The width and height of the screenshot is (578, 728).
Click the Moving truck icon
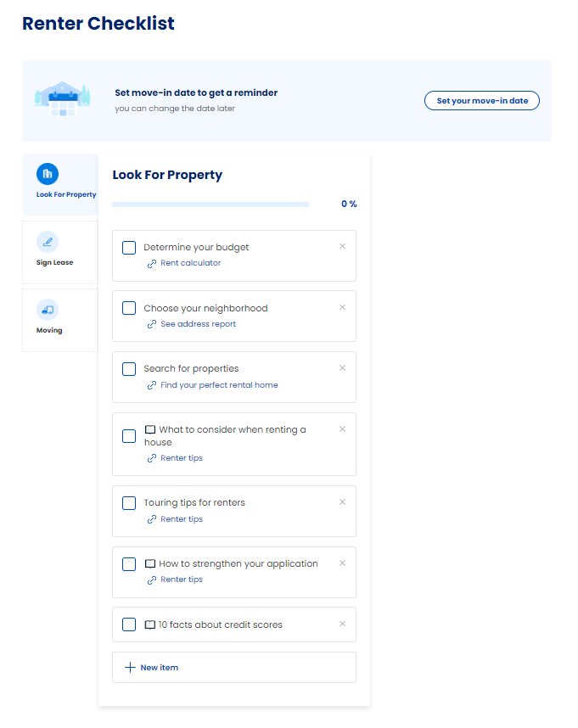tap(48, 310)
